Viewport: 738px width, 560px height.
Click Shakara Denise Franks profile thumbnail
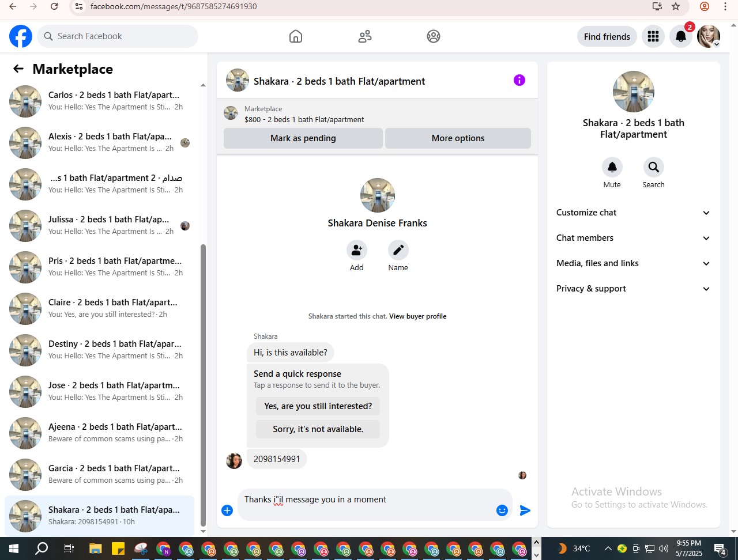(378, 195)
